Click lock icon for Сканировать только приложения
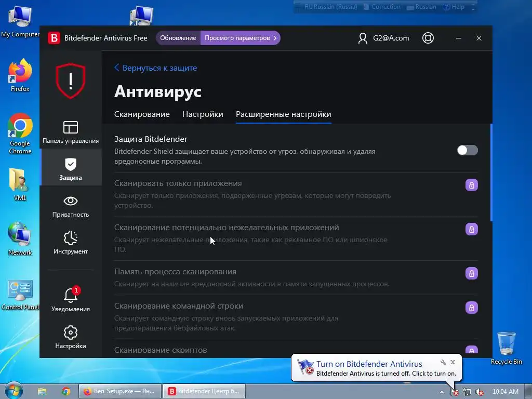The width and height of the screenshot is (532, 399). click(471, 185)
